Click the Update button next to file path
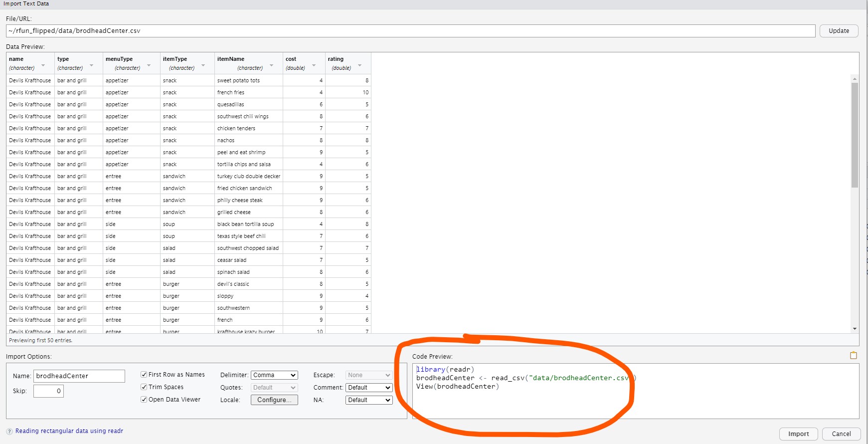 tap(839, 31)
